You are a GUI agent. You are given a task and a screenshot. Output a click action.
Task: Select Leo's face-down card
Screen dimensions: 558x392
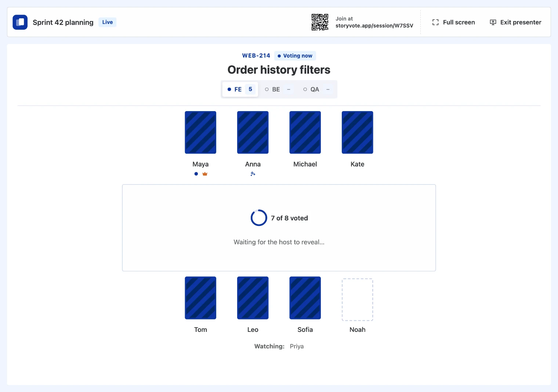coord(253,298)
